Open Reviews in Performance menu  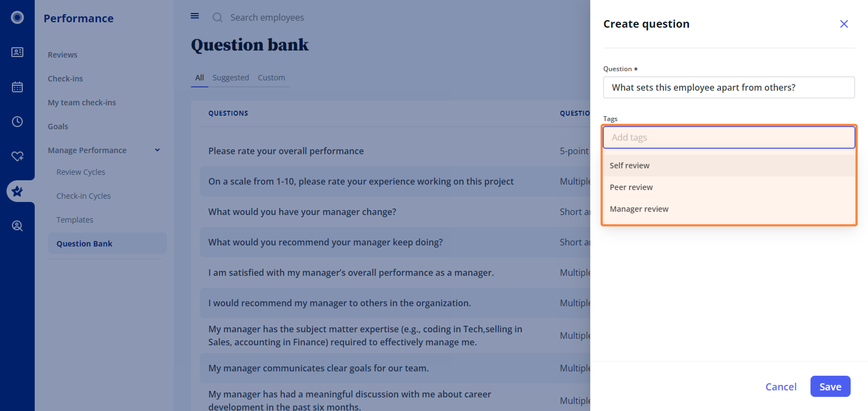(x=62, y=55)
